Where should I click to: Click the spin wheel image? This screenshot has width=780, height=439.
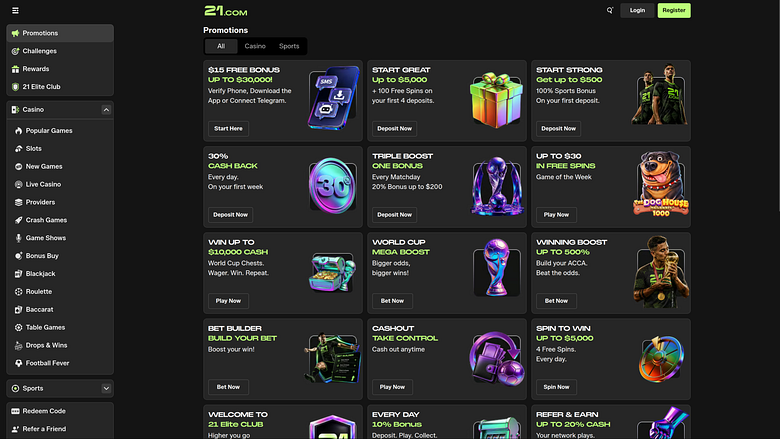click(661, 359)
